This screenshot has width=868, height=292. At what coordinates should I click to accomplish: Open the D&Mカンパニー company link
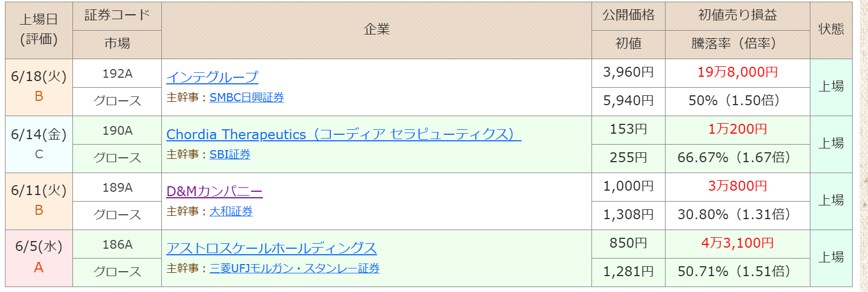pyautogui.click(x=215, y=191)
